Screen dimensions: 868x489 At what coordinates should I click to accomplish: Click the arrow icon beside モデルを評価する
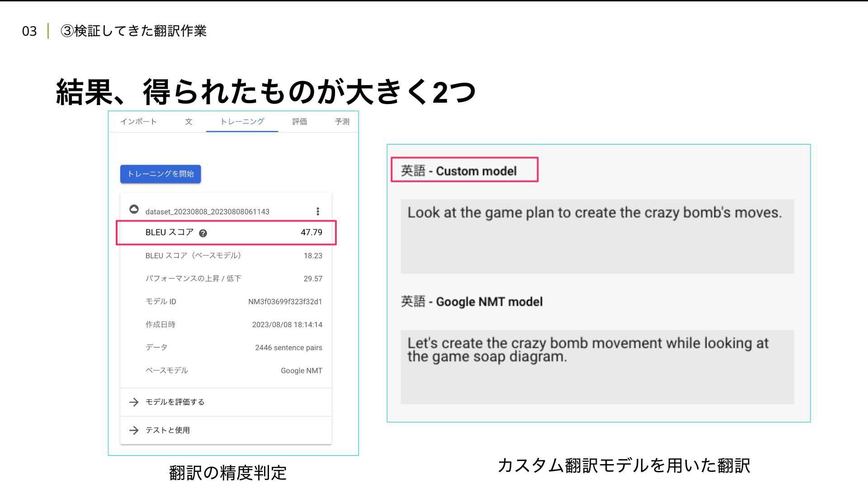(134, 402)
